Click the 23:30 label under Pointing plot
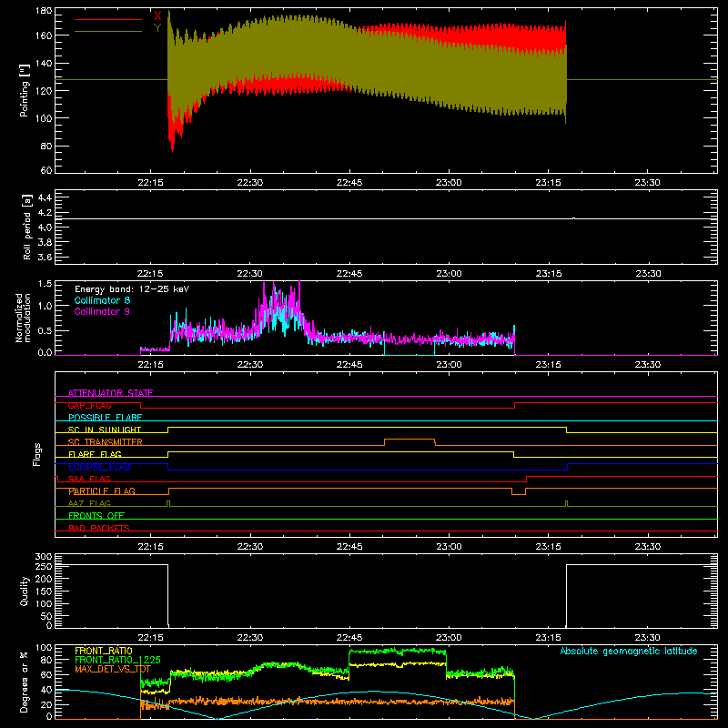 (x=647, y=183)
